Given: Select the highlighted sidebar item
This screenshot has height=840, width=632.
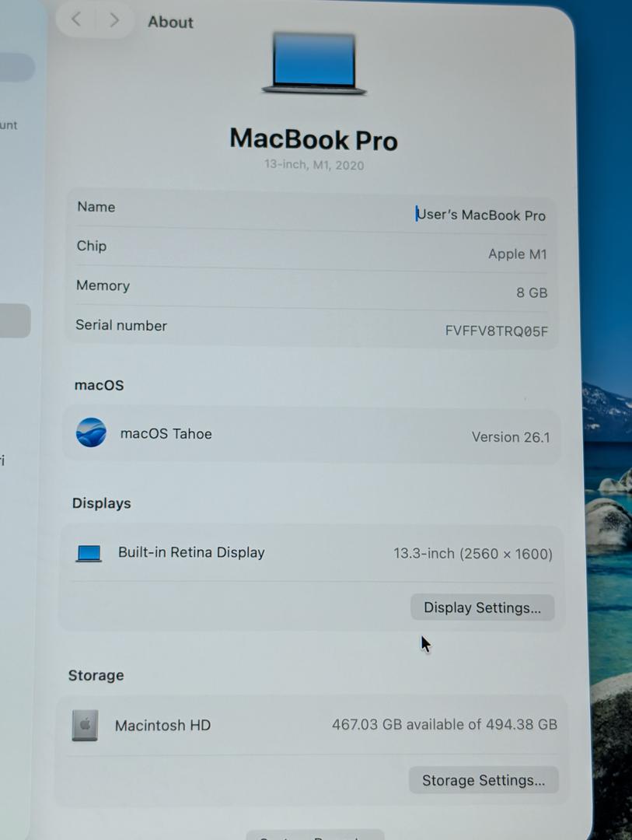Looking at the screenshot, I should (14, 320).
